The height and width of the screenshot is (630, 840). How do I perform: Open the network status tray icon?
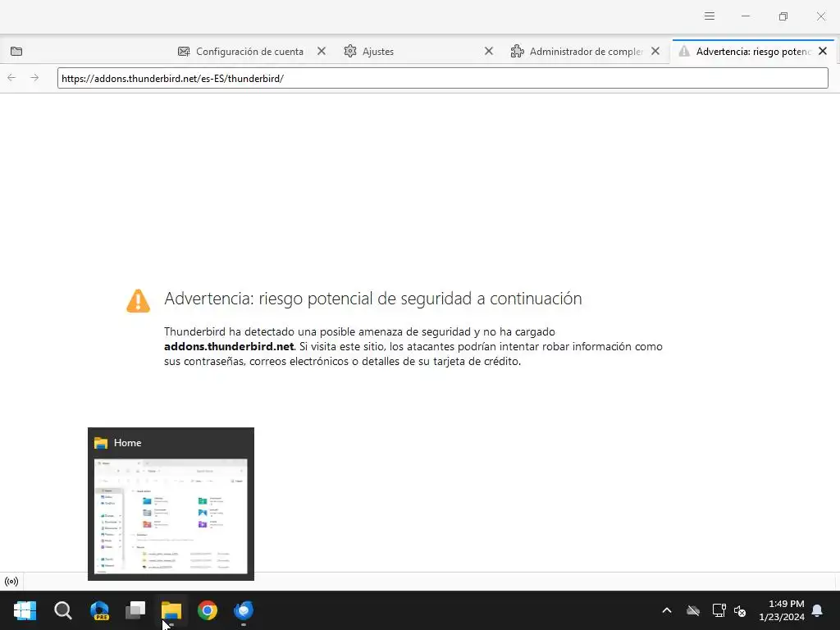(x=719, y=610)
